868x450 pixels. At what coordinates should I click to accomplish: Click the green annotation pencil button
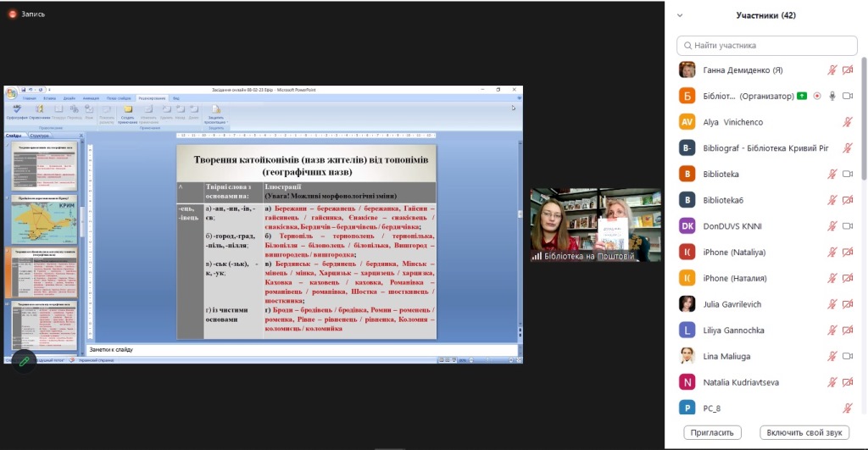click(x=25, y=361)
